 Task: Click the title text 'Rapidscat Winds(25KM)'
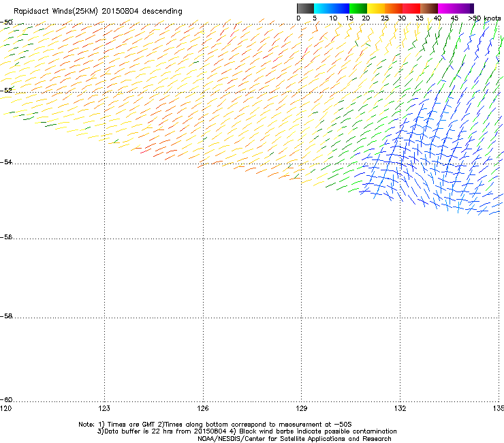pos(56,12)
